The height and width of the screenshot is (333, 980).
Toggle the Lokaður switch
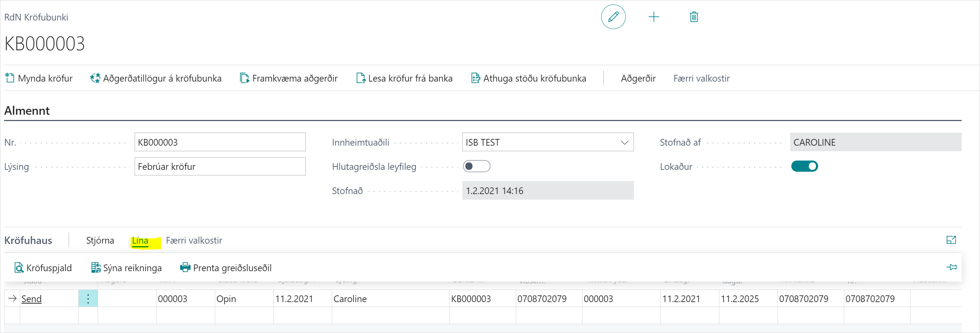click(x=804, y=166)
